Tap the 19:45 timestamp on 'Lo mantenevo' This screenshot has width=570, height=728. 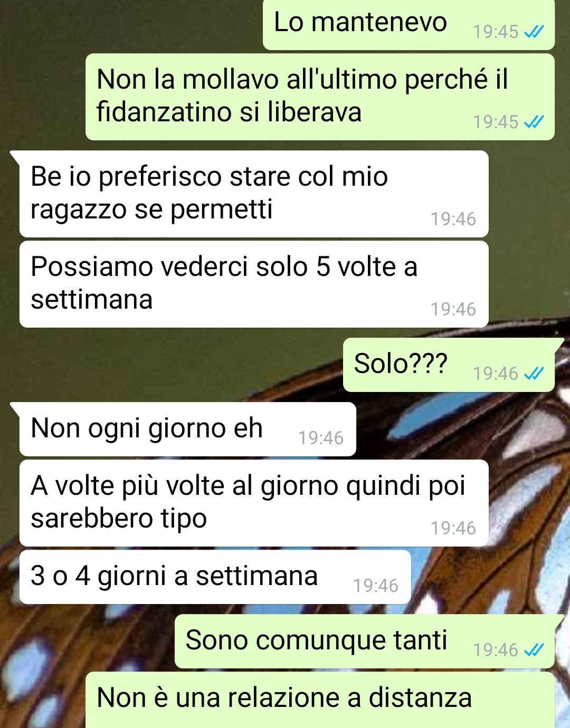click(496, 32)
